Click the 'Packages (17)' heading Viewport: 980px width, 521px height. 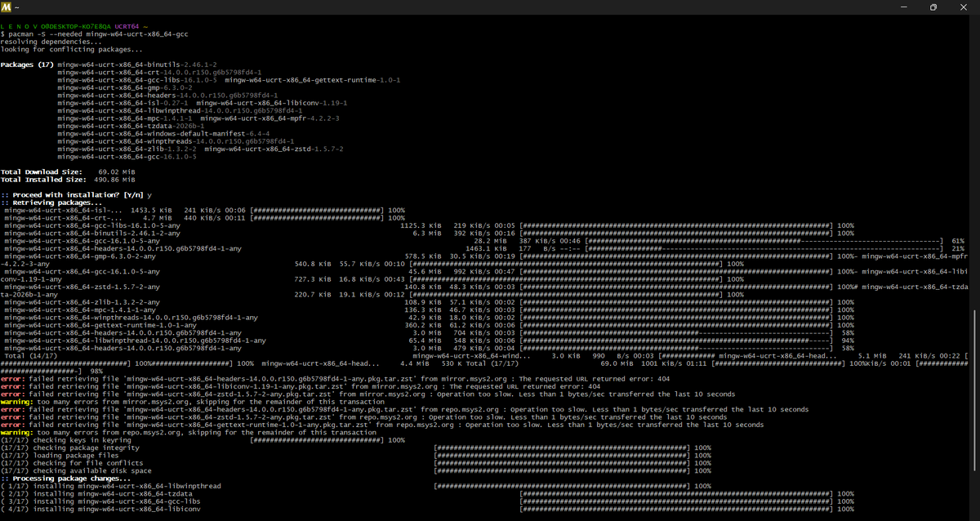(x=27, y=64)
